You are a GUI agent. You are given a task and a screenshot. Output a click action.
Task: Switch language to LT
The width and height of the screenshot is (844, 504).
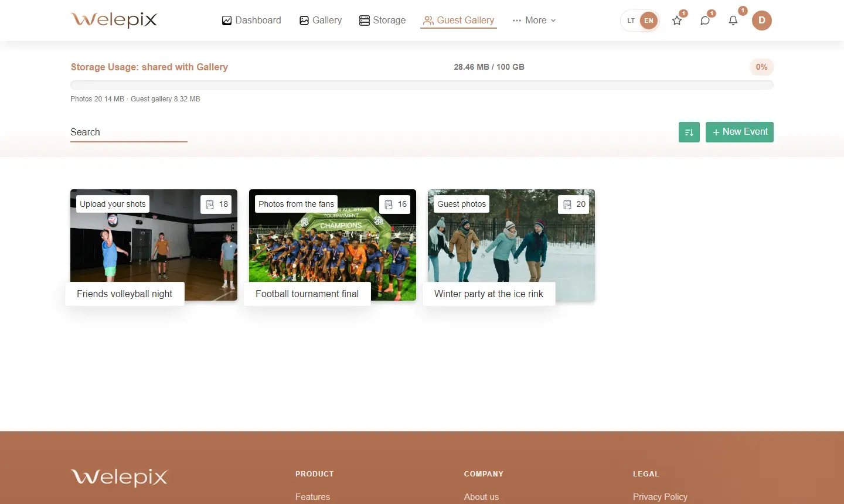point(631,21)
